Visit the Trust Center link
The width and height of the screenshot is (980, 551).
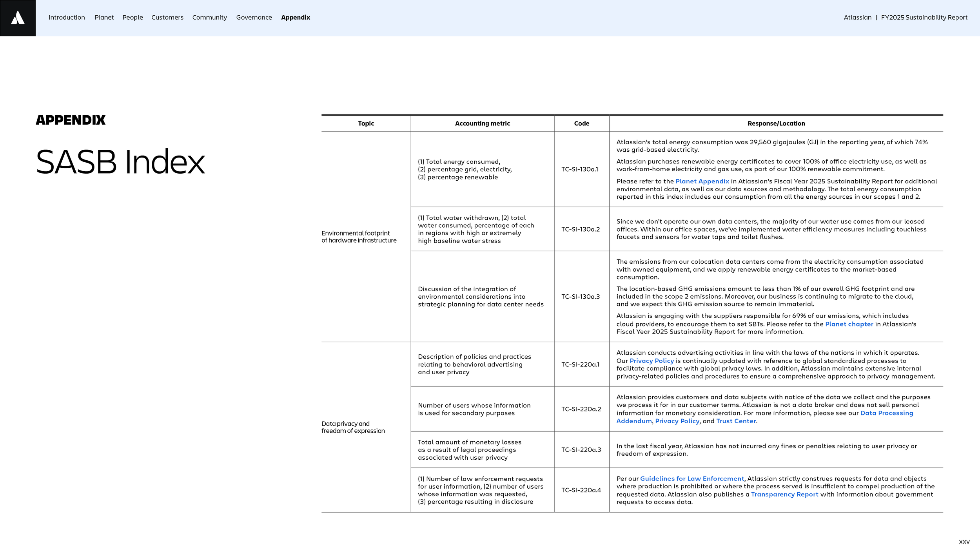(x=736, y=421)
